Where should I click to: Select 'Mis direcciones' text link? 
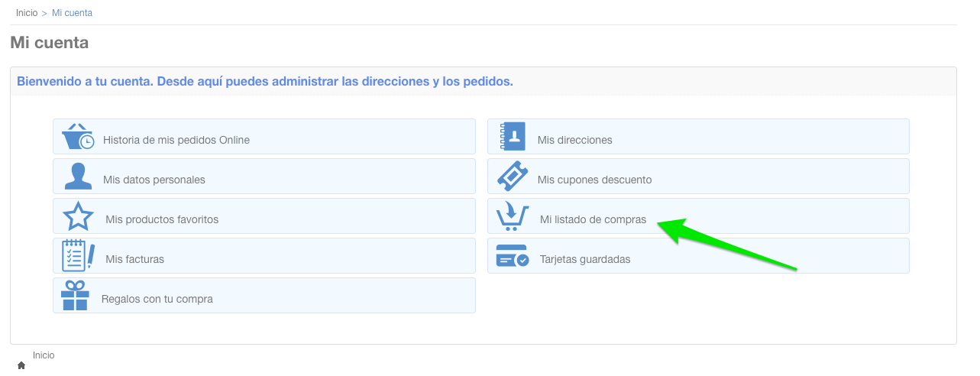(x=574, y=141)
